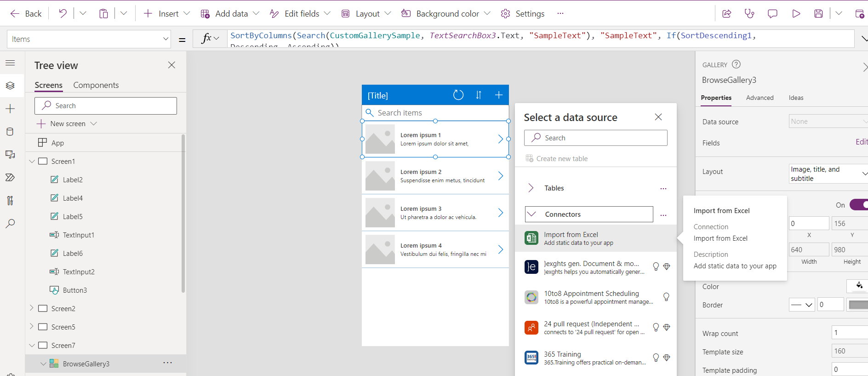Screen dimensions: 868x376
Task: Select Button3 in tree view
Action: (x=75, y=290)
